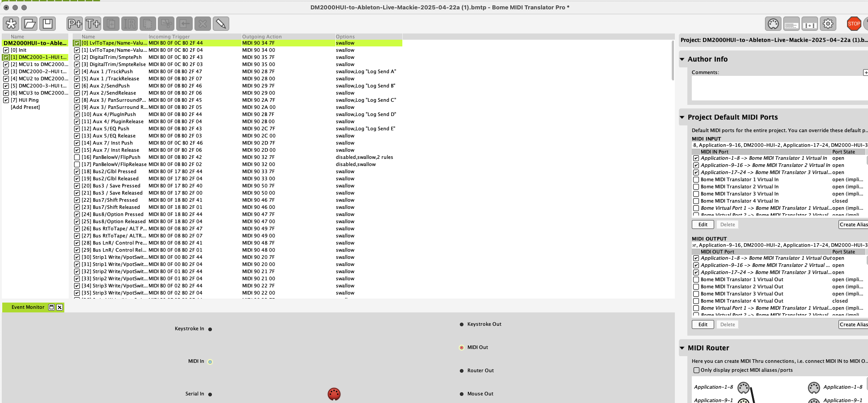Click Edit under the MIDI OUTPUT list
This screenshot has height=403, width=868.
pyautogui.click(x=703, y=325)
